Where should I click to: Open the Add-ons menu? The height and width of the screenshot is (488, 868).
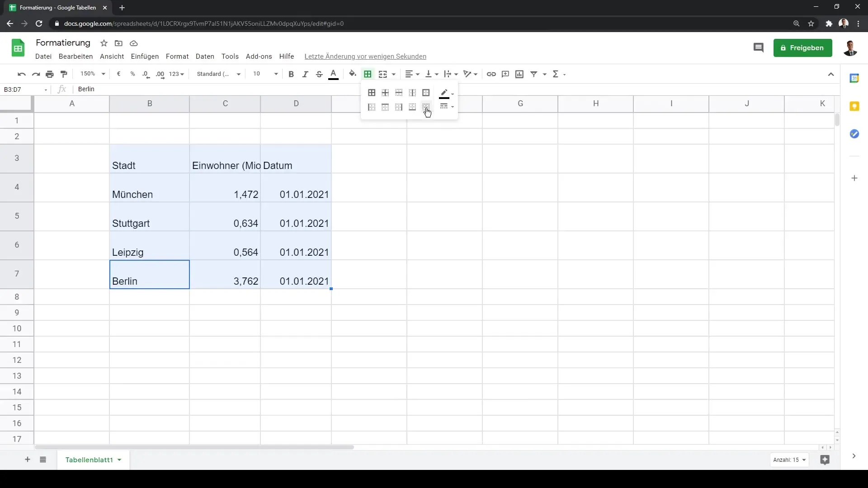(259, 56)
